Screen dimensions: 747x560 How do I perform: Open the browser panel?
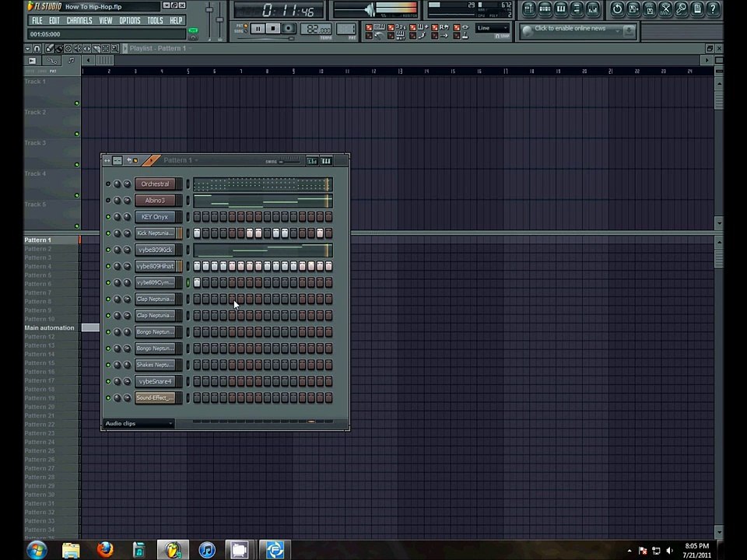[577, 9]
